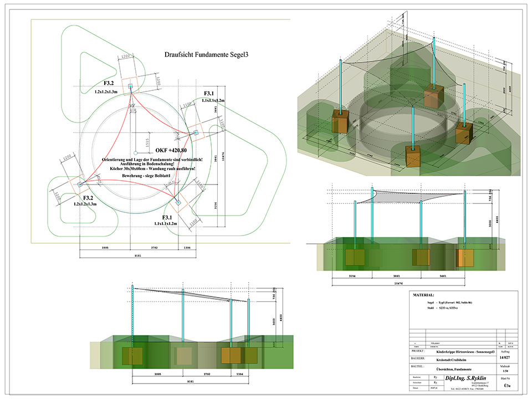Select the Maßstab value 1:50
Image resolution: width=532 pixels, height=399 pixels.
pyautogui.click(x=506, y=371)
